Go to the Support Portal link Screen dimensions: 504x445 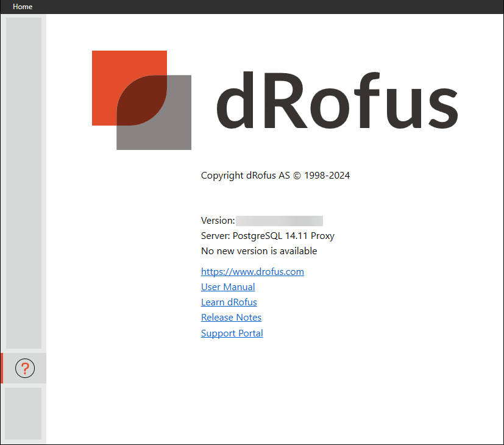232,333
